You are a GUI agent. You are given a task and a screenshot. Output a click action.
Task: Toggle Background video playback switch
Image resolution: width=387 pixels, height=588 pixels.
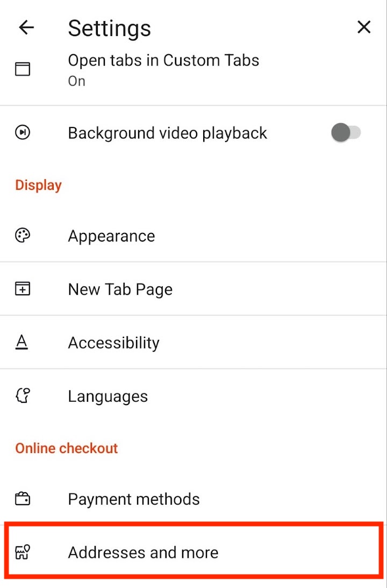[x=346, y=132]
